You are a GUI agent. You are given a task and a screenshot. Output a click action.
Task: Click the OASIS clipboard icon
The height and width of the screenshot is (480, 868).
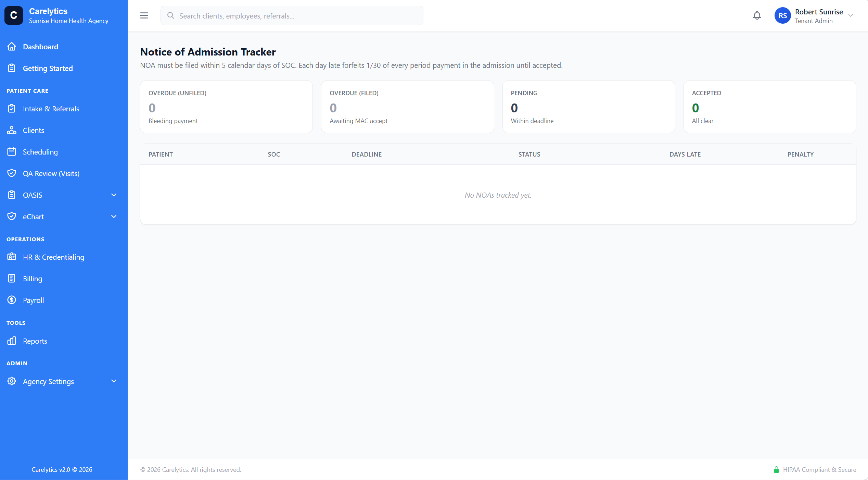point(12,195)
